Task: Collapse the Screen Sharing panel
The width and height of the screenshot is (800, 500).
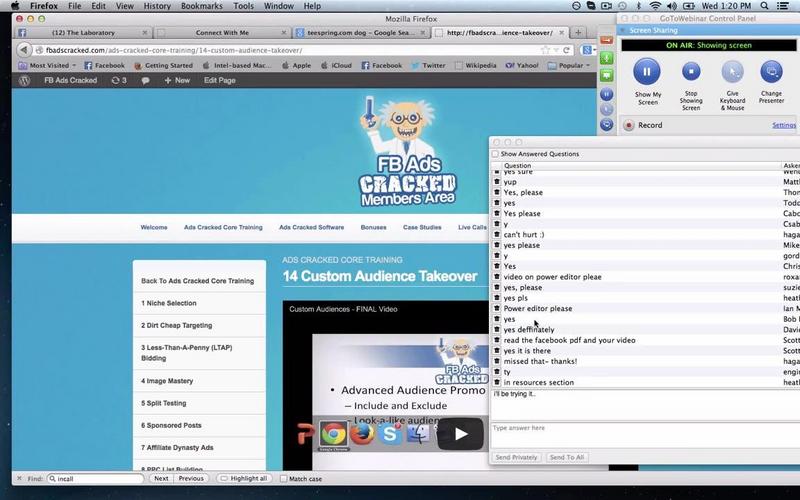Action: 622,31
